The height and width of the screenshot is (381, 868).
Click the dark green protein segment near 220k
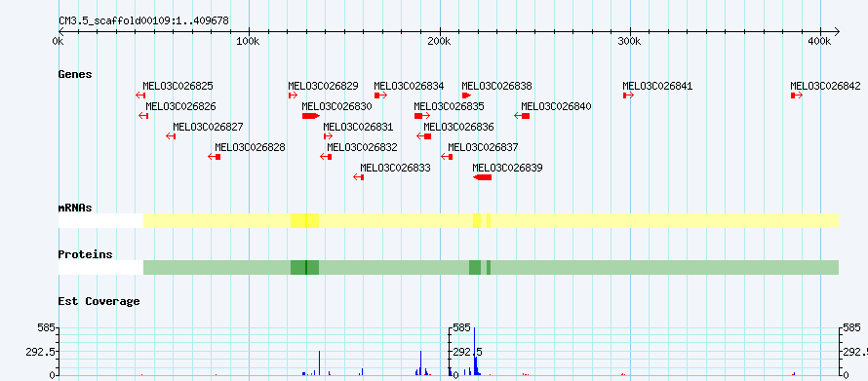click(475, 267)
